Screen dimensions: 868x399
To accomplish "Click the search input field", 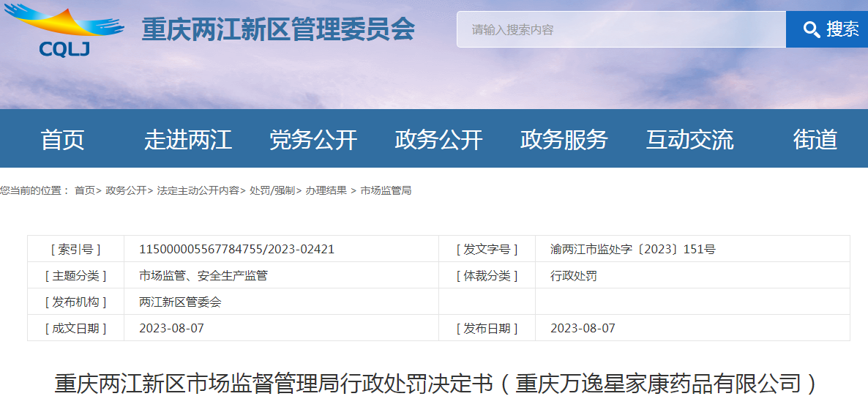I will pos(621,30).
